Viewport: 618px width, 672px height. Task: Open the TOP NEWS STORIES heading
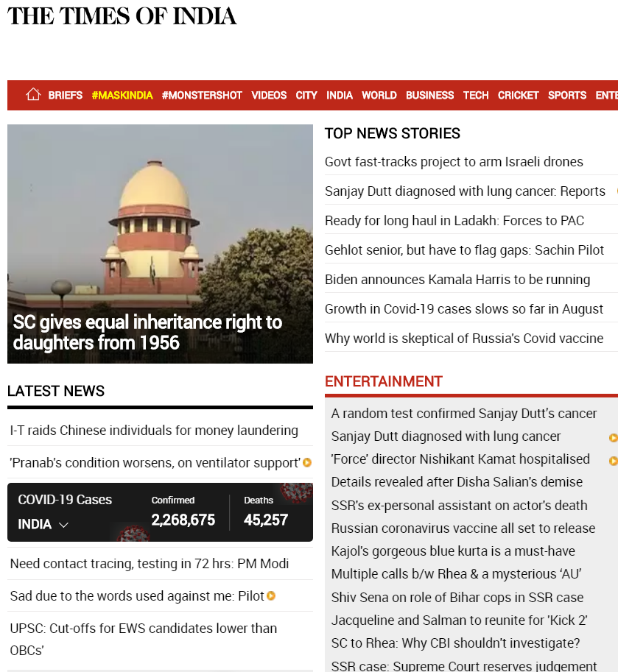(393, 133)
